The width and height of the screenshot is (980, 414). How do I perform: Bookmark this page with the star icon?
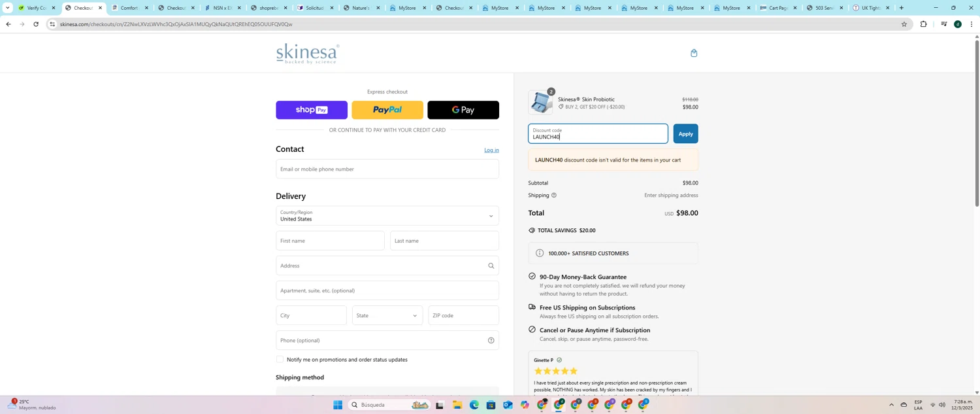coord(904,24)
